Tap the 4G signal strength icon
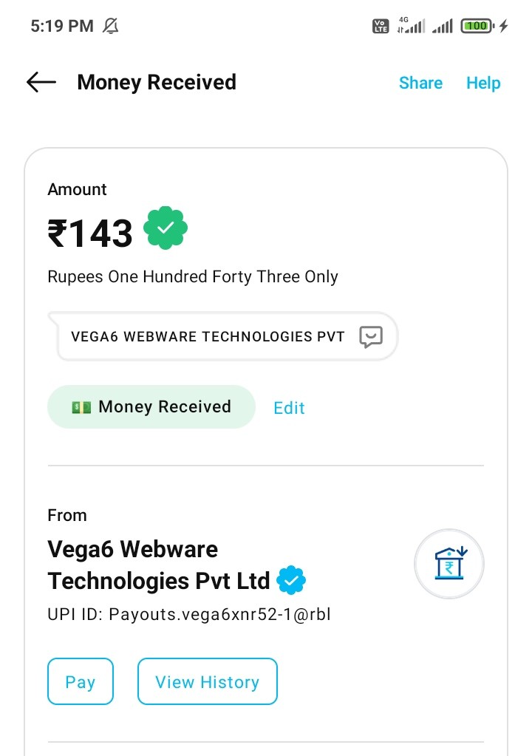532x756 pixels. click(x=411, y=27)
